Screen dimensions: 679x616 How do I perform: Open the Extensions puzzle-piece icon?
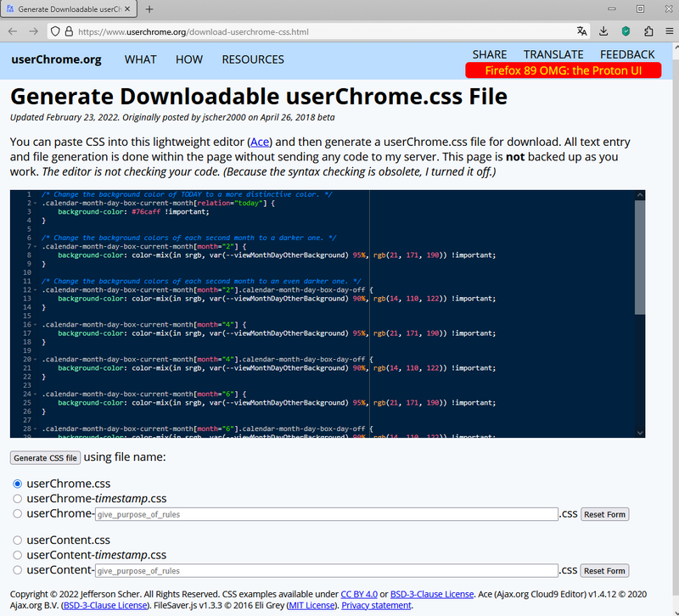point(648,31)
